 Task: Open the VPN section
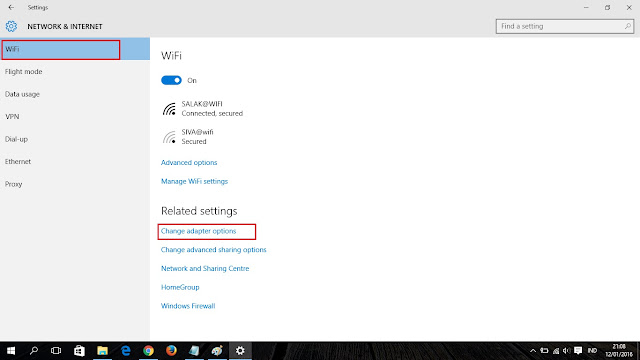[12, 117]
